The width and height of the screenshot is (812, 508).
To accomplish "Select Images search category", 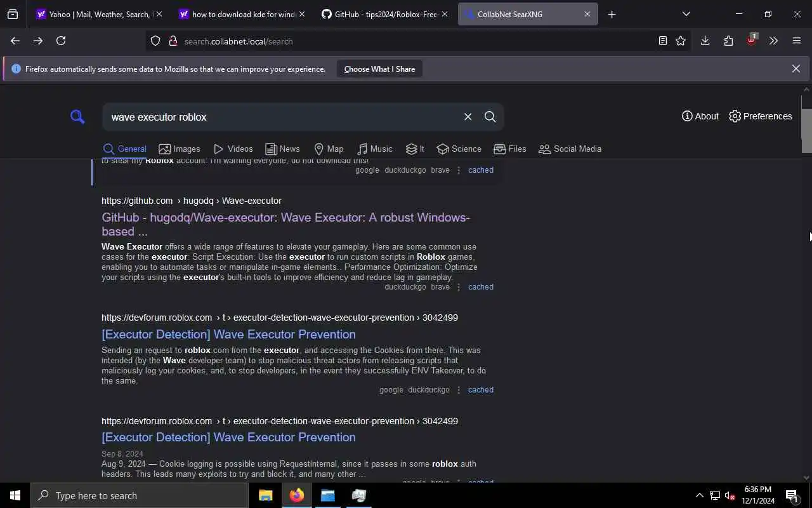I will tap(180, 149).
